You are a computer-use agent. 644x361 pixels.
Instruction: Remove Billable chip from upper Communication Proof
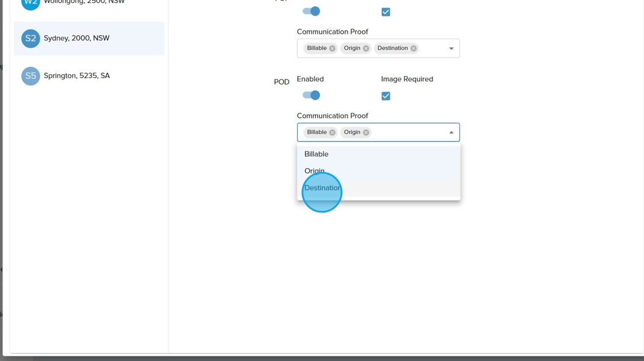(332, 48)
